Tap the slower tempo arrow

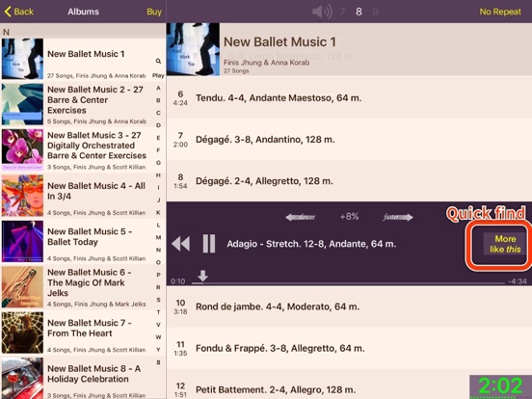[x=301, y=217]
